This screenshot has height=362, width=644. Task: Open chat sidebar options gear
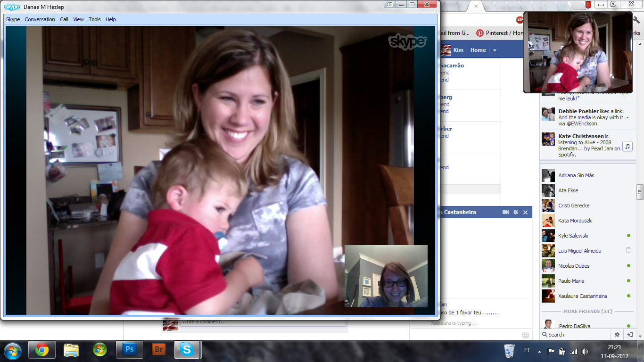pyautogui.click(x=617, y=335)
